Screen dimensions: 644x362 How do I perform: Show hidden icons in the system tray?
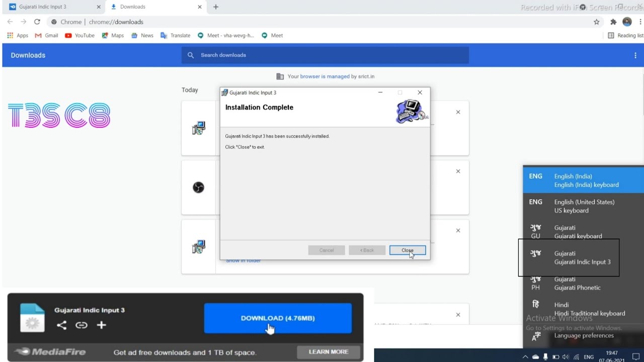click(x=525, y=357)
